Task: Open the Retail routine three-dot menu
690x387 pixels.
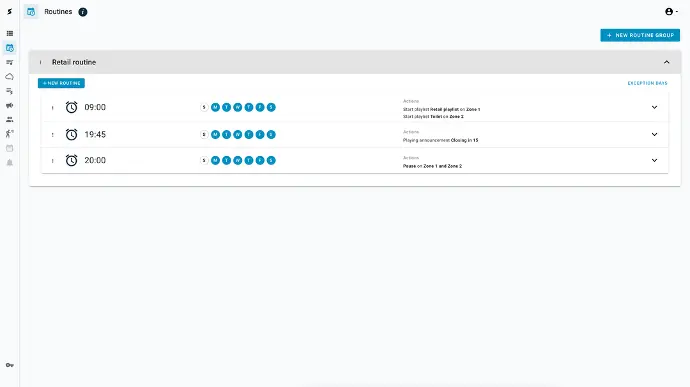Action: (40, 63)
